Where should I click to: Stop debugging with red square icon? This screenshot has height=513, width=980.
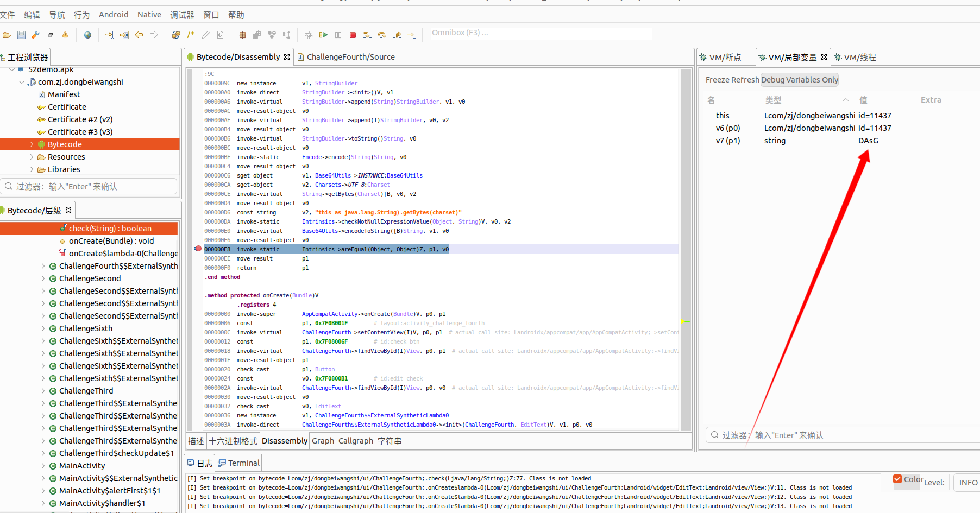coord(353,35)
